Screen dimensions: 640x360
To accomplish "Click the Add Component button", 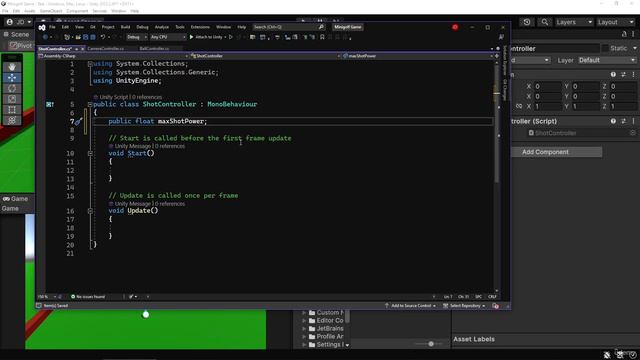I will point(557,152).
